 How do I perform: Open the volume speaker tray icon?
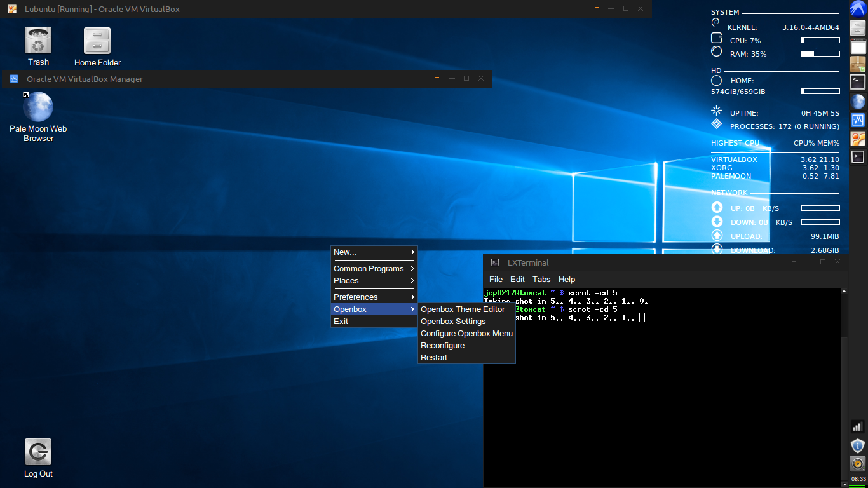(x=858, y=464)
